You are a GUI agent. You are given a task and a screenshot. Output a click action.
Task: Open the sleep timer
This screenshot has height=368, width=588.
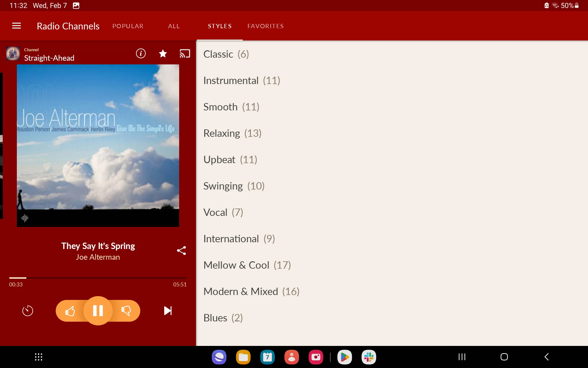tap(28, 311)
